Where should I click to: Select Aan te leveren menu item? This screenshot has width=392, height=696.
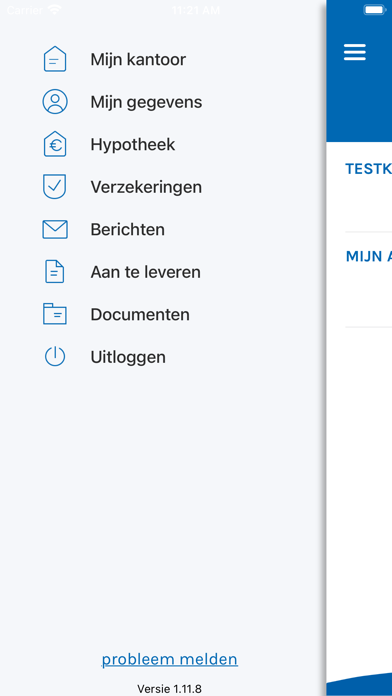[146, 272]
